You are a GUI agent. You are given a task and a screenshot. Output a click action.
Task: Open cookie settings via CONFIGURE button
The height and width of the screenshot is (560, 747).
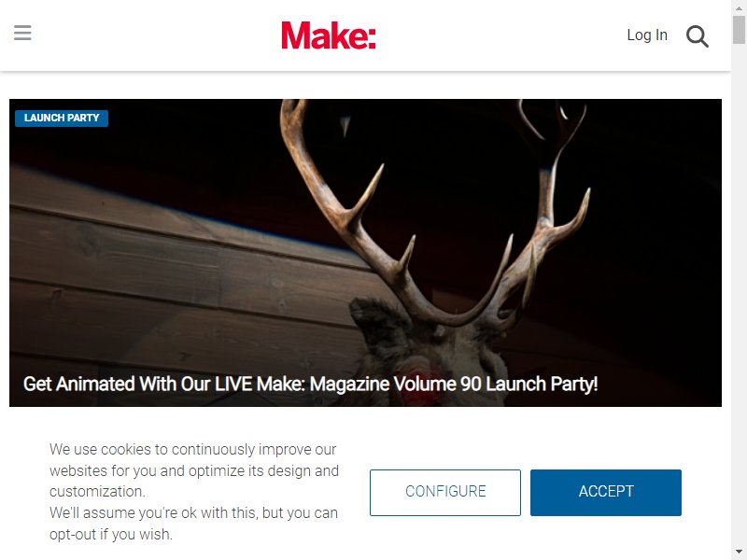(x=445, y=493)
